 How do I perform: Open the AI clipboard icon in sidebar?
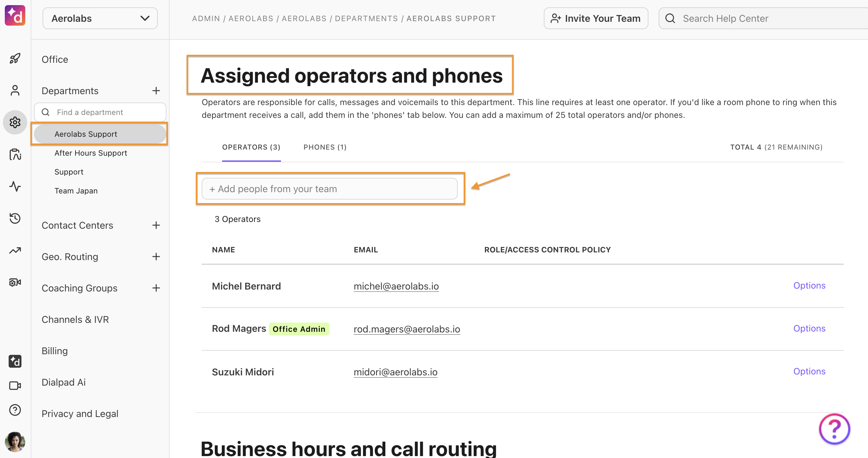coord(15,154)
